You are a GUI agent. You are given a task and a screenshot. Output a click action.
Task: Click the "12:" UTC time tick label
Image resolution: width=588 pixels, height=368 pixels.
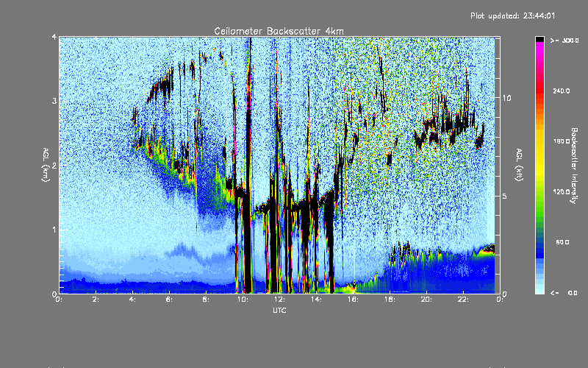click(279, 300)
